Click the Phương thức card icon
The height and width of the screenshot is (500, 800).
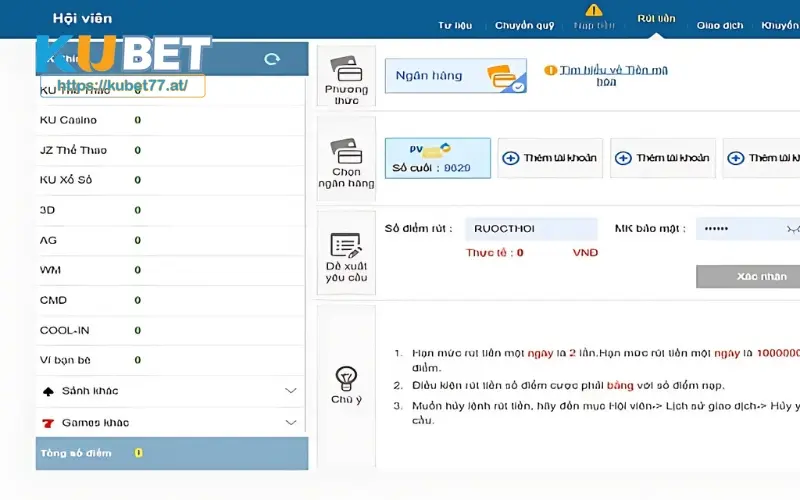coord(346,68)
